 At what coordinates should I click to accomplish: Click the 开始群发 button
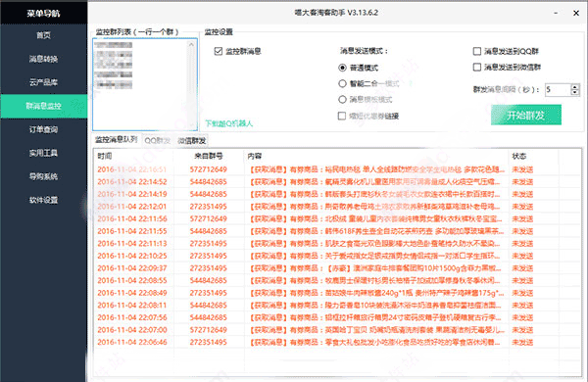(x=525, y=115)
